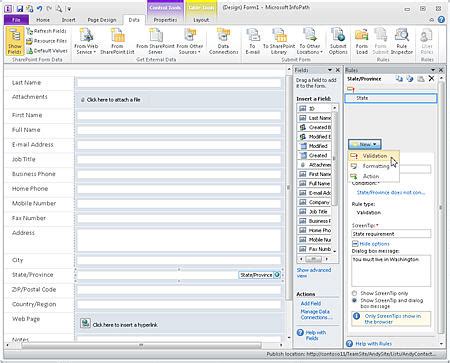The height and width of the screenshot is (363, 450).
Task: Get data From Web Service
Action: tap(86, 41)
